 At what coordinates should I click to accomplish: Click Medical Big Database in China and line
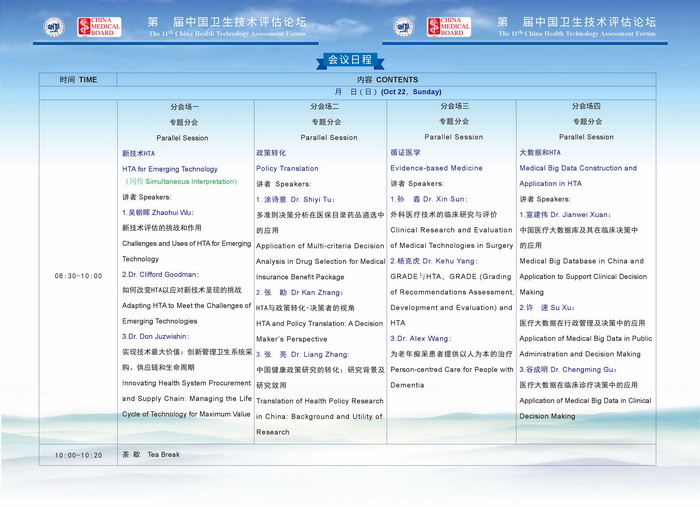(x=582, y=262)
